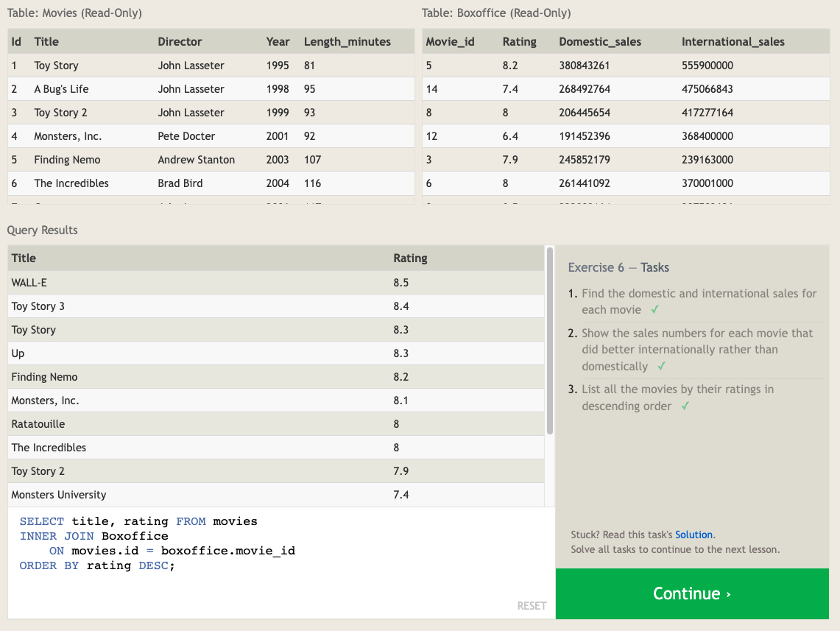This screenshot has height=631, width=840.
Task: Select the WALL-E result row title
Action: [x=29, y=283]
